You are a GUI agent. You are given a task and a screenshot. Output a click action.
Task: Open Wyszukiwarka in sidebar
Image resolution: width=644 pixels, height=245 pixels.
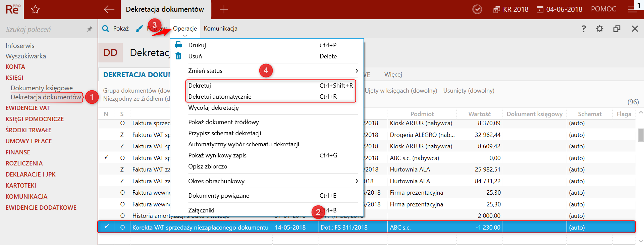[x=26, y=56]
